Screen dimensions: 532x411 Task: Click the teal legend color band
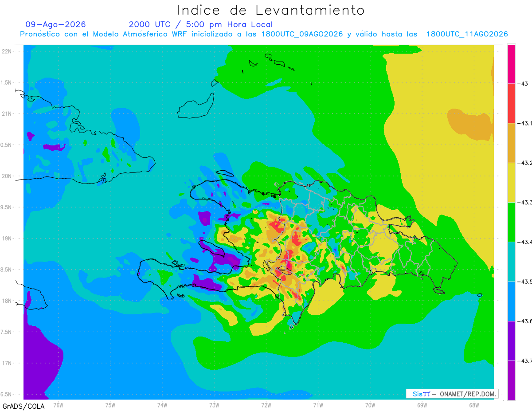(511, 262)
